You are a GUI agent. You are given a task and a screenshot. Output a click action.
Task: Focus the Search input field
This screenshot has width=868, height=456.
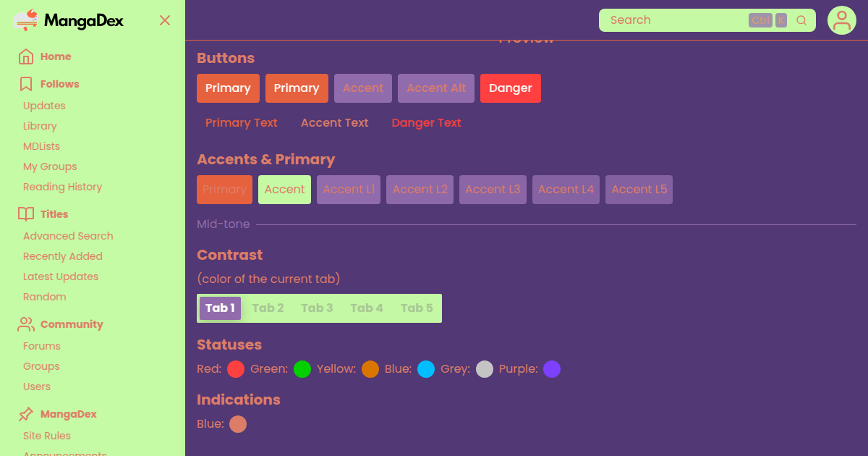(x=673, y=20)
